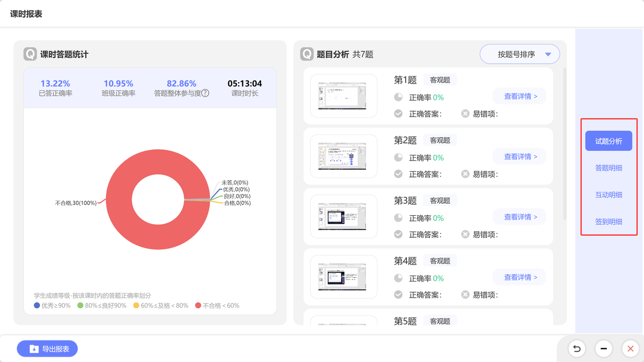Screen dimensions: 644x362
Task: Click the pie icon for 第1题 正确率
Action: pyautogui.click(x=398, y=97)
